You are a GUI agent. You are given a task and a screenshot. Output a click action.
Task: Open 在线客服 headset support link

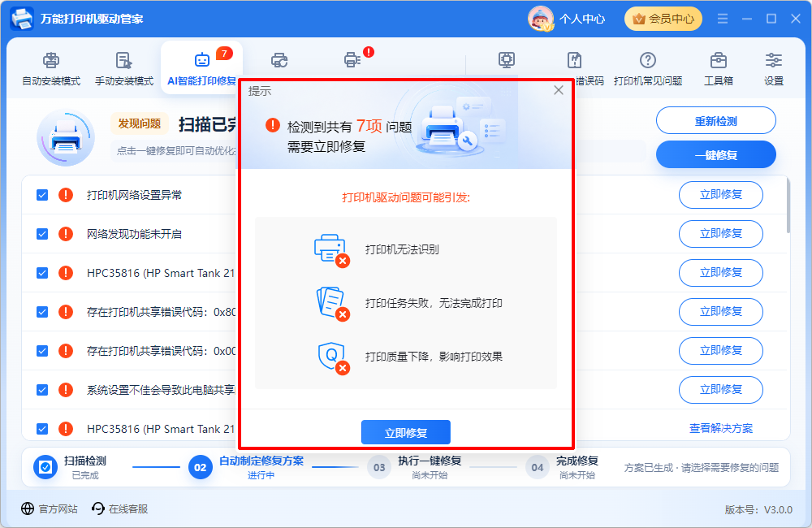coord(119,509)
